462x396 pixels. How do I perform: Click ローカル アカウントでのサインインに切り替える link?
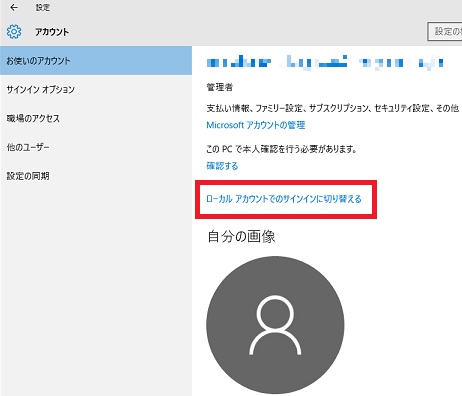tap(284, 199)
